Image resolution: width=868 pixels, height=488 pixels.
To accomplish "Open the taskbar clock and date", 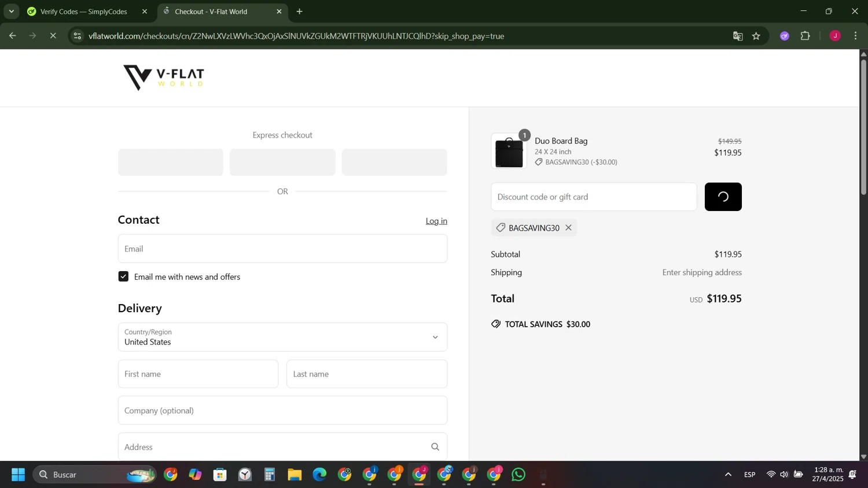I will pos(828,475).
